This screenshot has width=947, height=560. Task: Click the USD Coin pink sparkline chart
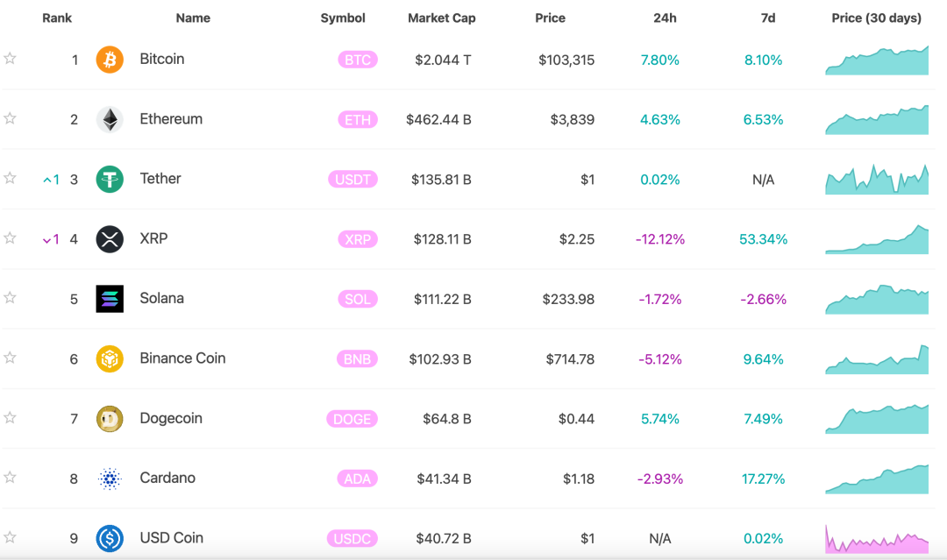coord(877,539)
